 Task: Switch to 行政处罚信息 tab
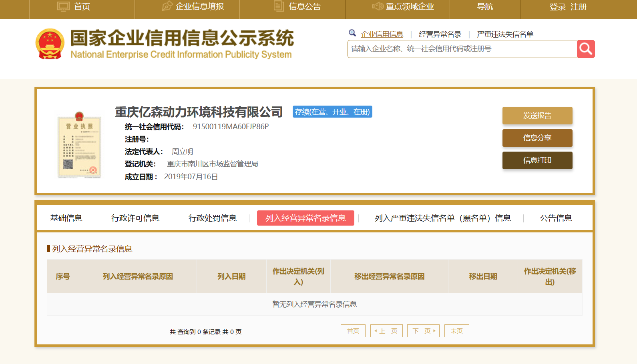click(213, 218)
